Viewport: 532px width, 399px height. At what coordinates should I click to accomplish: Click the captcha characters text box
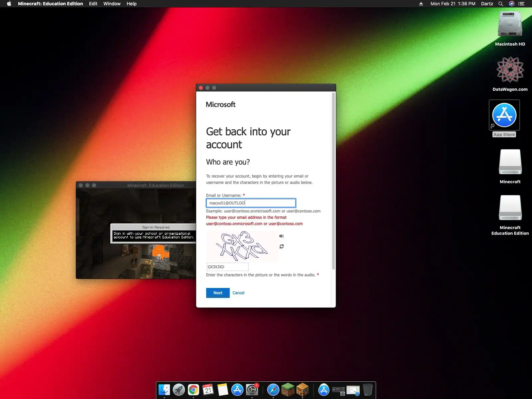(x=227, y=267)
